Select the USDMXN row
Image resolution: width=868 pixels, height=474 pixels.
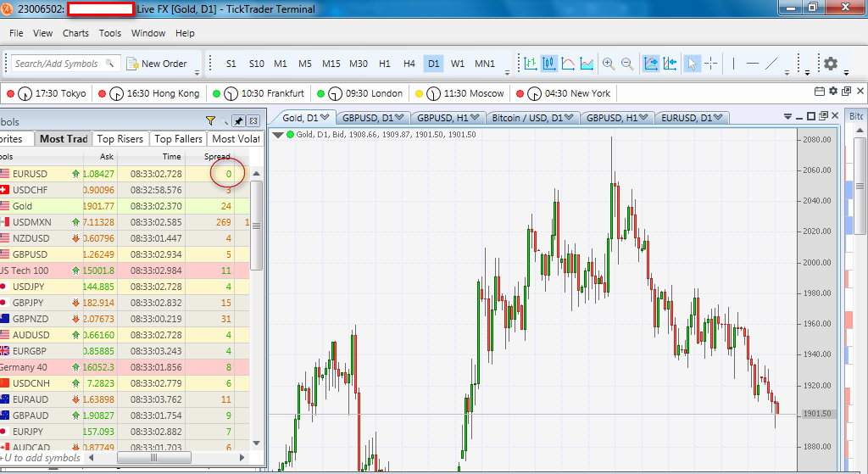(125, 222)
